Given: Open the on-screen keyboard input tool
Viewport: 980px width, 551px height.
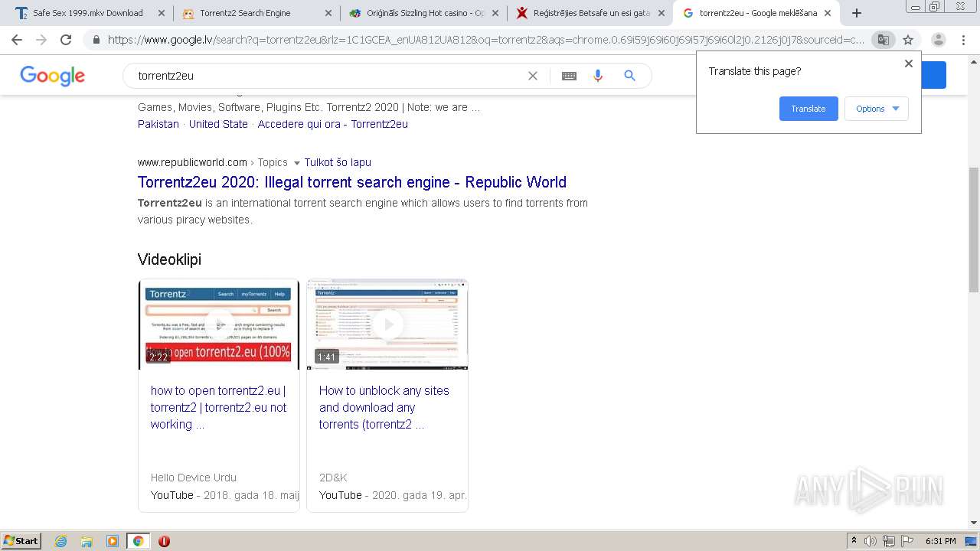Looking at the screenshot, I should [569, 76].
